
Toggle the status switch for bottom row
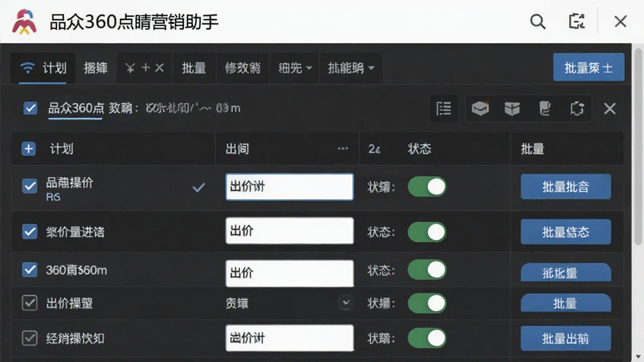tap(427, 338)
